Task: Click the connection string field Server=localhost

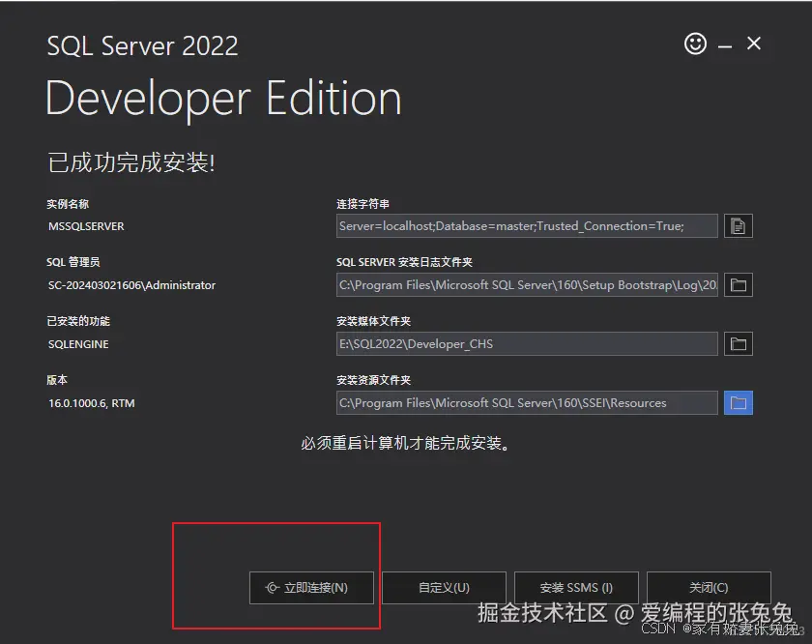Action: tap(527, 226)
